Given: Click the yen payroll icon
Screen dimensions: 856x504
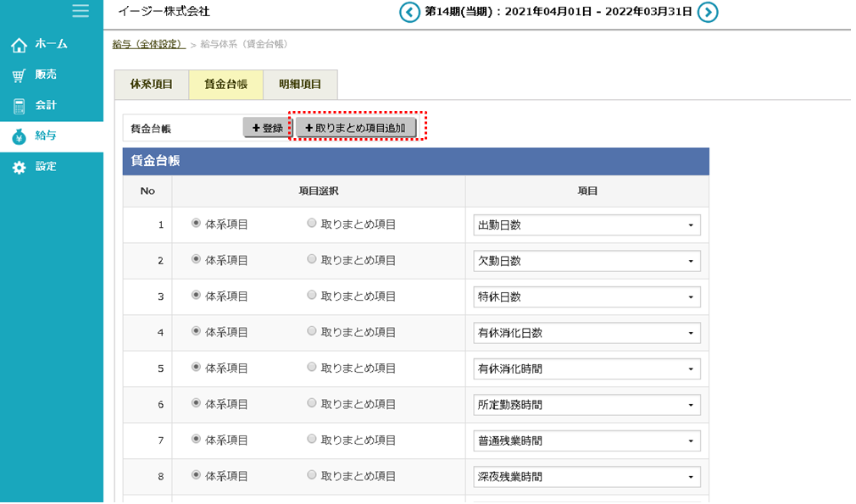Looking at the screenshot, I should [19, 136].
